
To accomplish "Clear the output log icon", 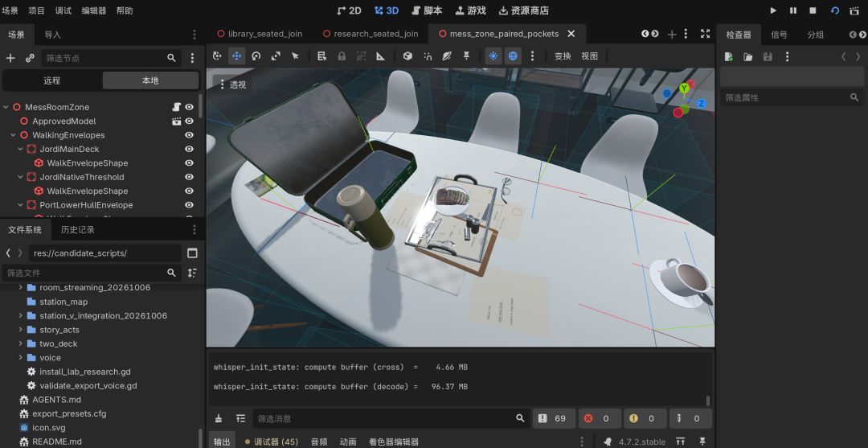I will 219,419.
